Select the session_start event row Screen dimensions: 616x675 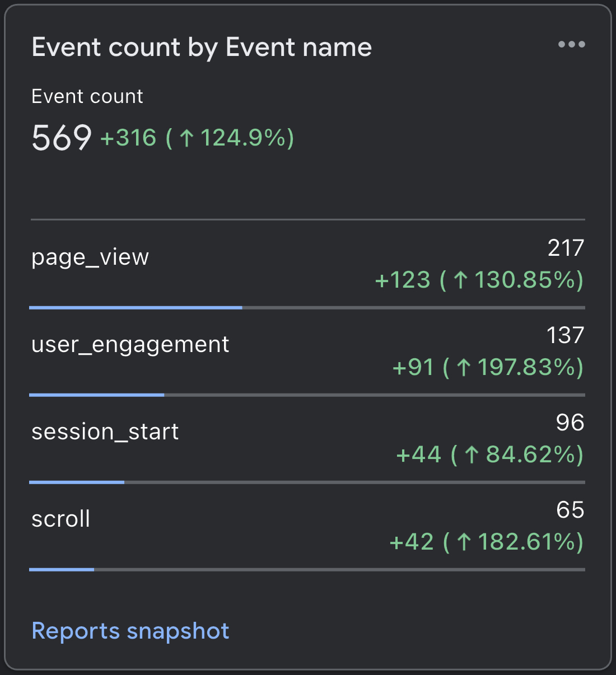click(x=307, y=440)
